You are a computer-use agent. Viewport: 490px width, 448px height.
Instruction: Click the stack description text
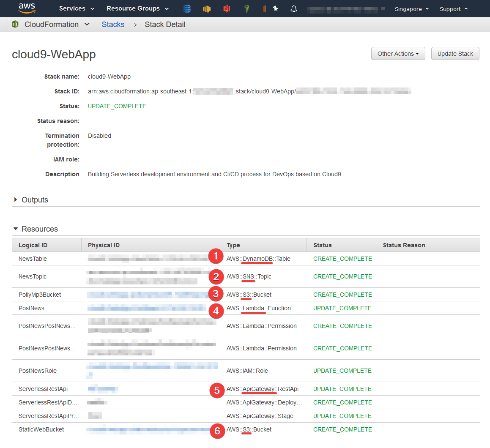pyautogui.click(x=214, y=174)
